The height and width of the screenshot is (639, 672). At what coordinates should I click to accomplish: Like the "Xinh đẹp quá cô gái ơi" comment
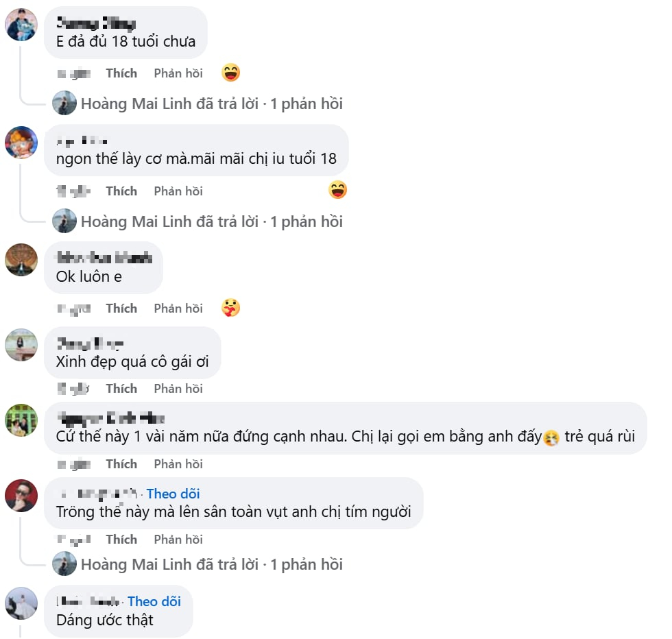coord(121,389)
